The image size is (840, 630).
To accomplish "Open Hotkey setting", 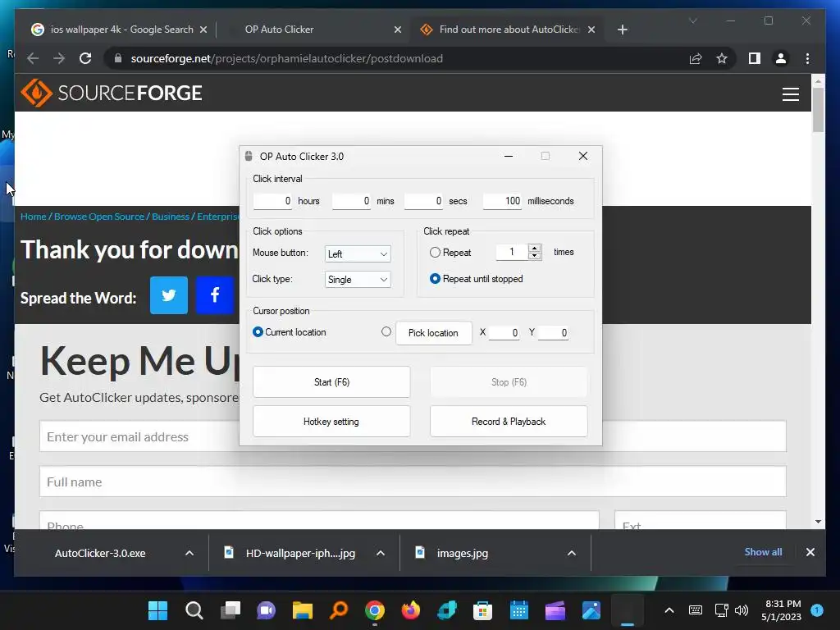I will tap(331, 422).
